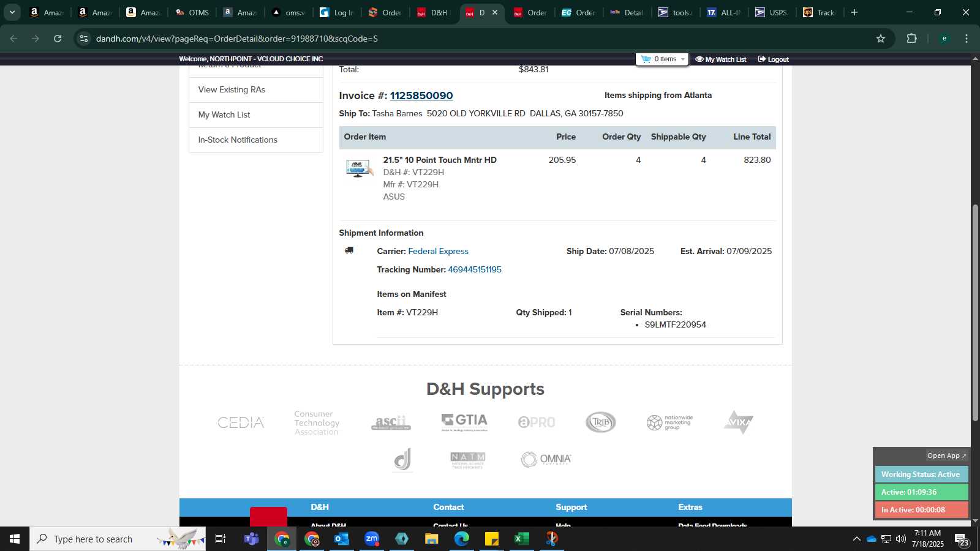
Task: Open the VT229H monitor product thumbnail
Action: (359, 168)
